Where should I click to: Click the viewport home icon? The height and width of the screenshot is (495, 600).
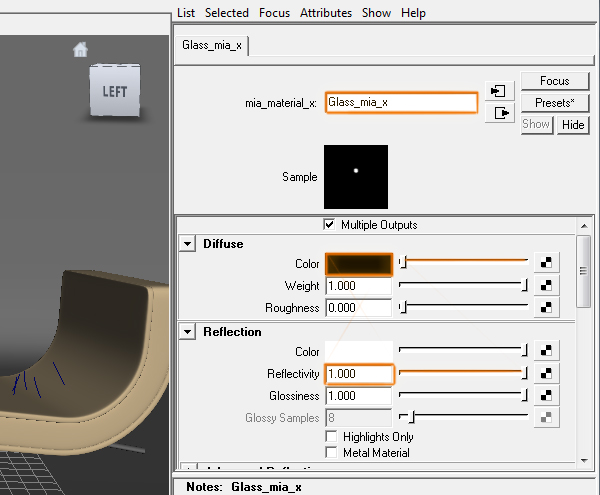[80, 49]
